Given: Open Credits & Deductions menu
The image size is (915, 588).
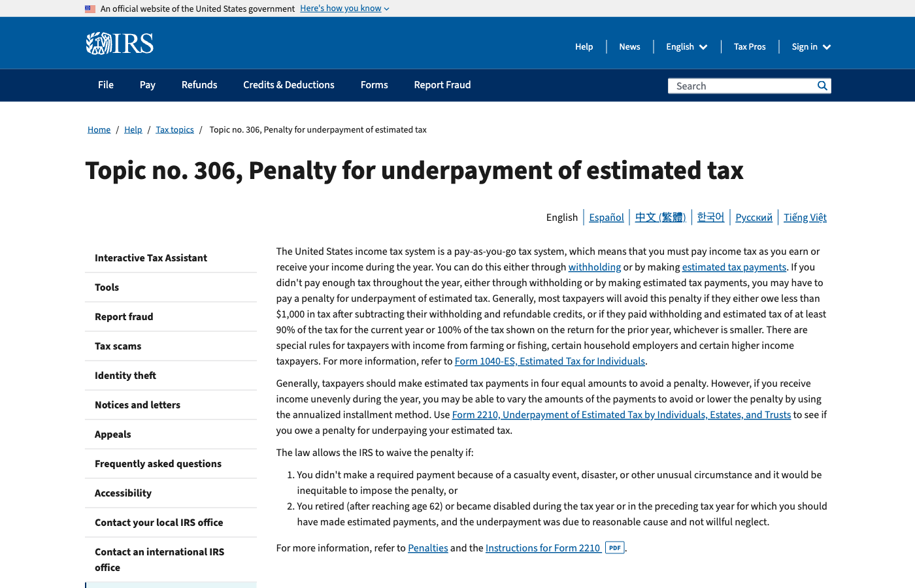Looking at the screenshot, I should pos(289,85).
